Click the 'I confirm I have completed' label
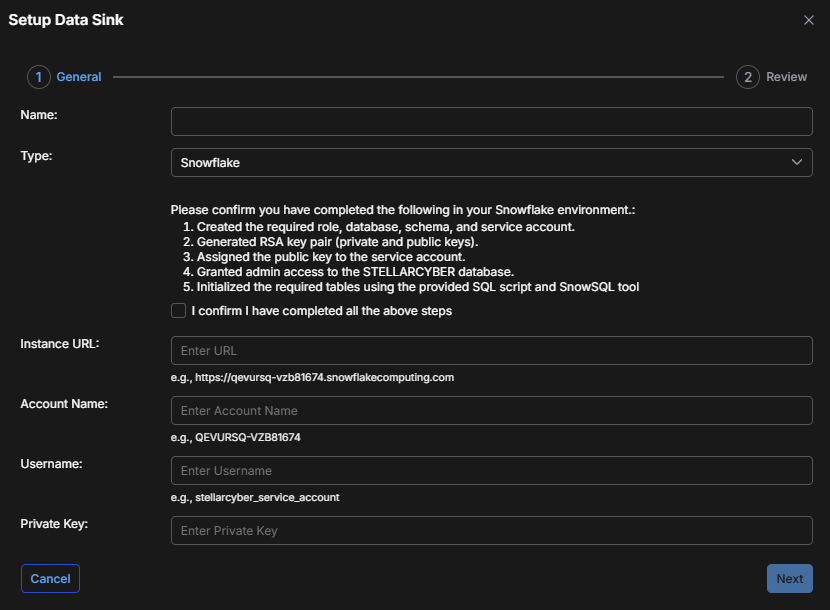 pos(321,311)
